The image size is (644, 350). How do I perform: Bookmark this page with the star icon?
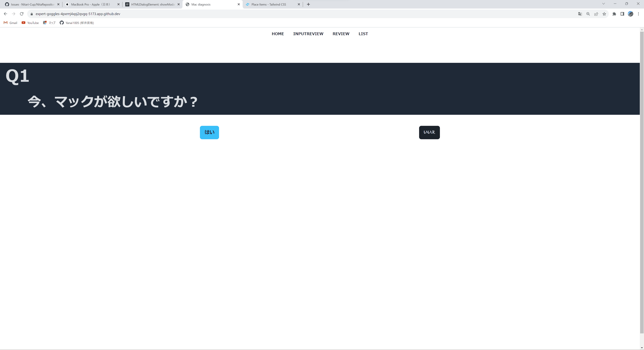604,14
